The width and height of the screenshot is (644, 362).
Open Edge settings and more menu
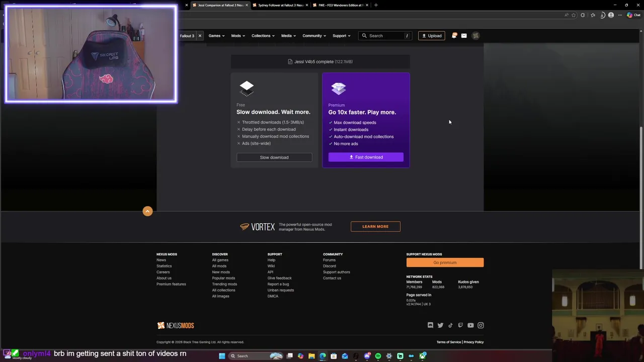click(x=620, y=15)
